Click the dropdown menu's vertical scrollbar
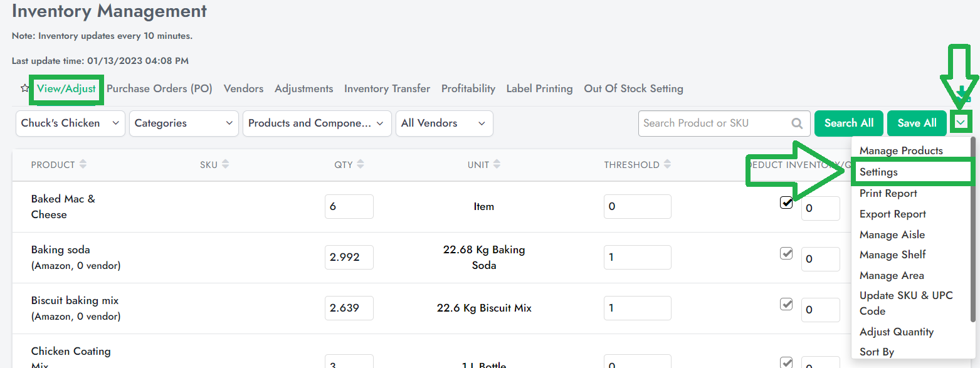Screen dimensions: 980x368 972,232
